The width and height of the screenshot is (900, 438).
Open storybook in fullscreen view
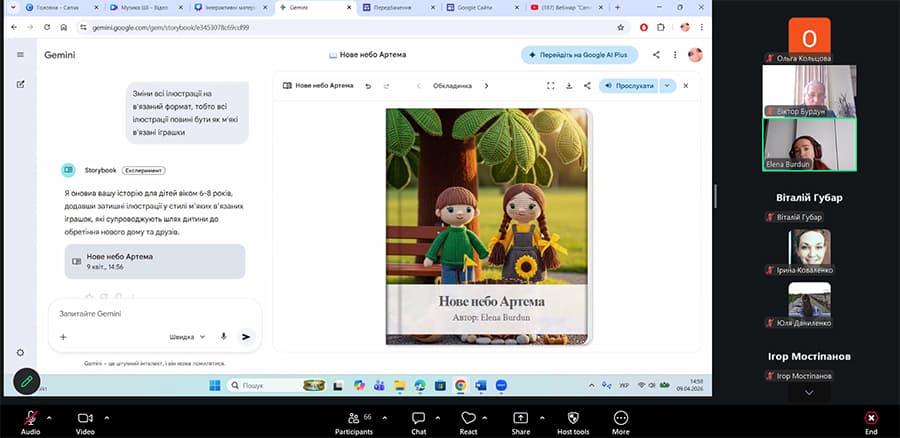(x=550, y=86)
